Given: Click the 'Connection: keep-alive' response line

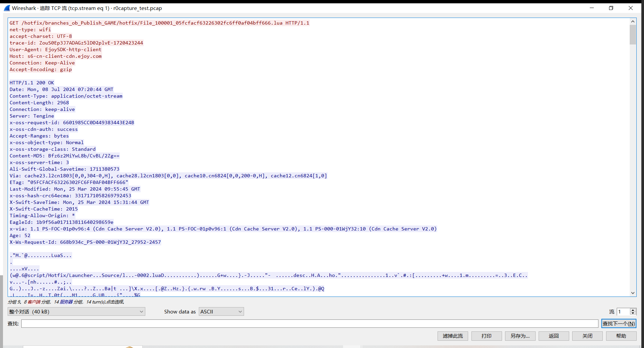Looking at the screenshot, I should click(42, 109).
